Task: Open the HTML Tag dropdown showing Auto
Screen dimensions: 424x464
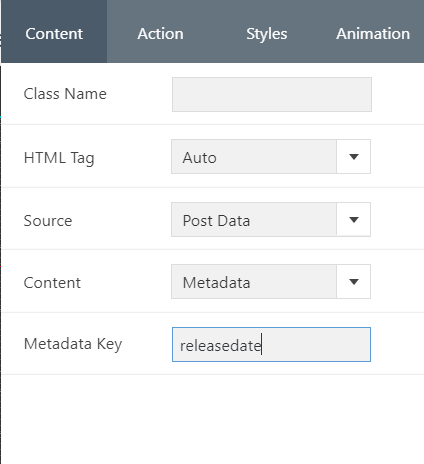Action: pos(271,157)
